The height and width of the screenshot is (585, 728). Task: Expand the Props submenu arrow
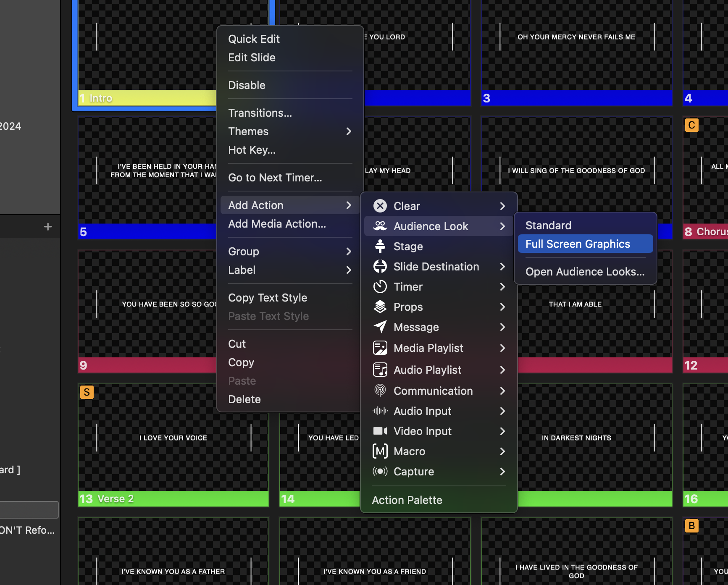point(502,307)
